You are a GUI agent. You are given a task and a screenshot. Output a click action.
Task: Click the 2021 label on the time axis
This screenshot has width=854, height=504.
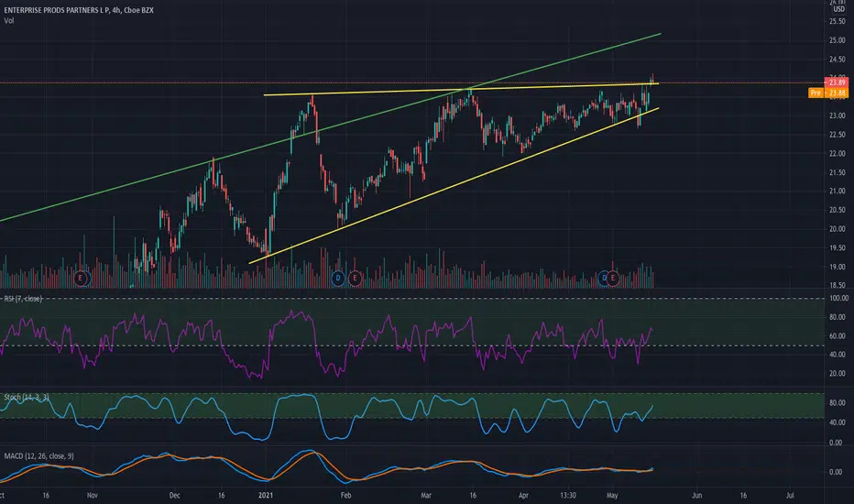pos(265,495)
